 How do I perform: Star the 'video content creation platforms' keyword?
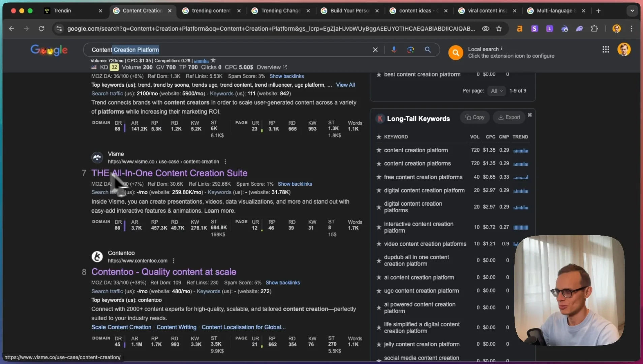(379, 244)
